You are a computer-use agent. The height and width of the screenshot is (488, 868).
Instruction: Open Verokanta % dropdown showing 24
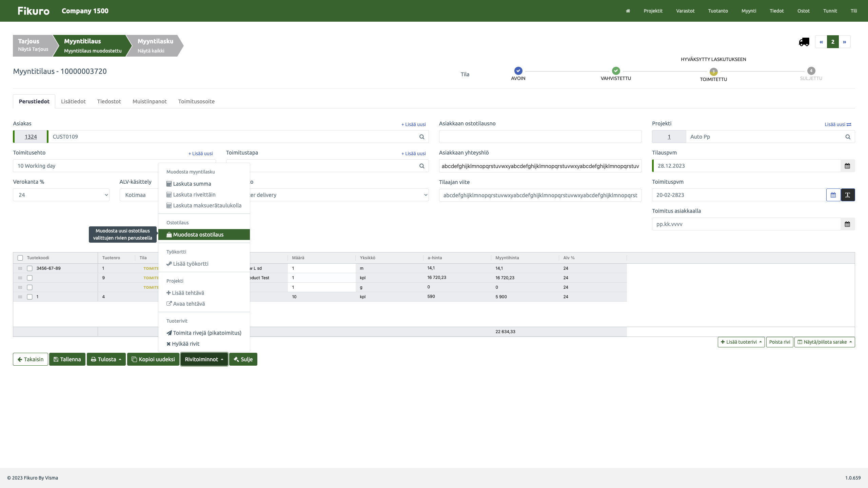(61, 195)
